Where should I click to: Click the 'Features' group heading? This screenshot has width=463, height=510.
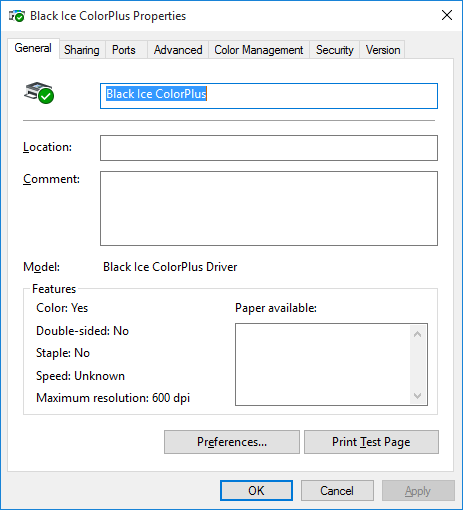[54, 289]
